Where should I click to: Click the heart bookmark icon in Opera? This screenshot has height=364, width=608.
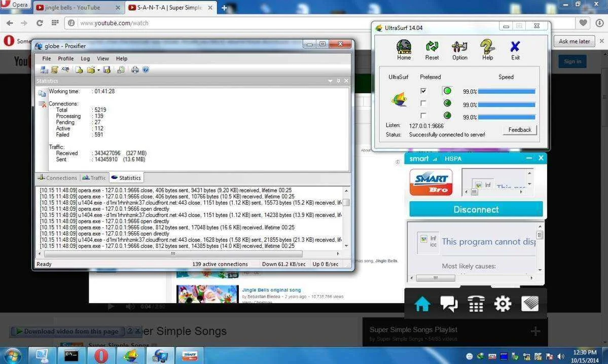pyautogui.click(x=583, y=23)
